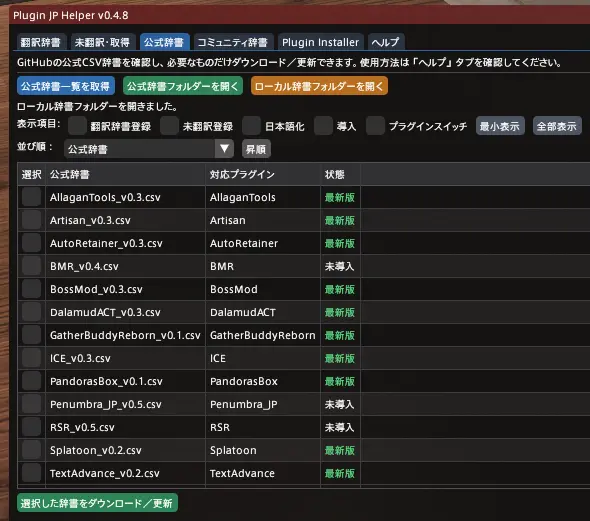This screenshot has width=590, height=521.
Task: Select the 公式辞書 tab
Action: (x=164, y=42)
